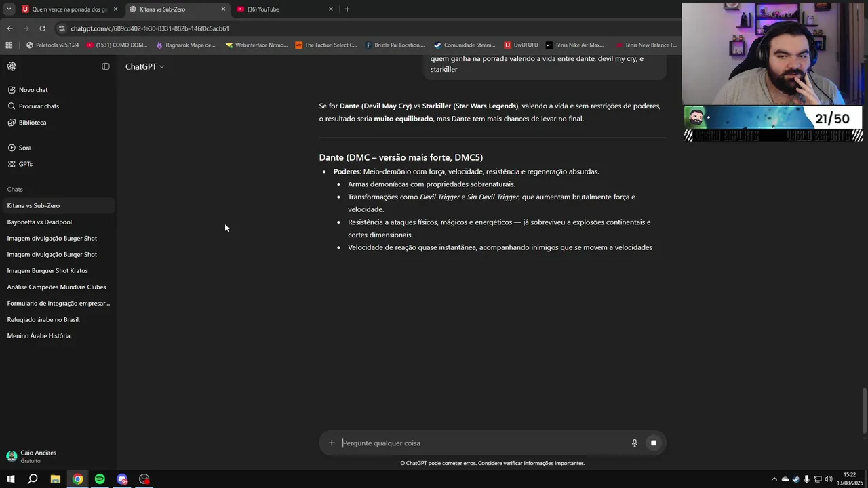Screen dimensions: 868x488
Task: Open Windows Start menu
Action: pyautogui.click(x=10, y=479)
